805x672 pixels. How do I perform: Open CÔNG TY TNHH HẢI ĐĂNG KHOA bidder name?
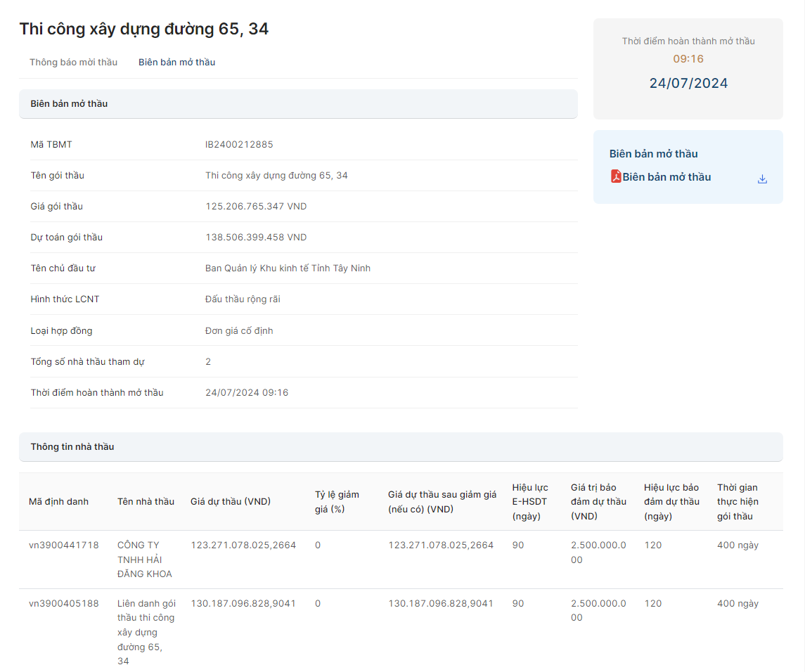click(145, 560)
